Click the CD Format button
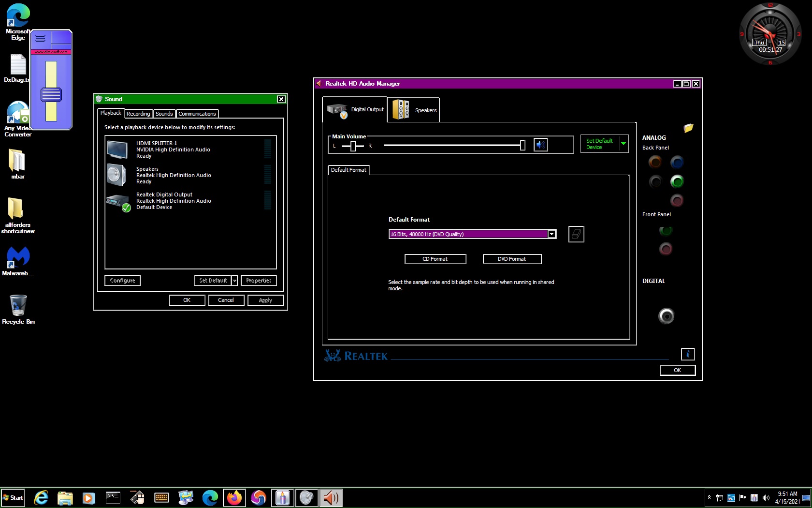This screenshot has height=508, width=812. 435,259
